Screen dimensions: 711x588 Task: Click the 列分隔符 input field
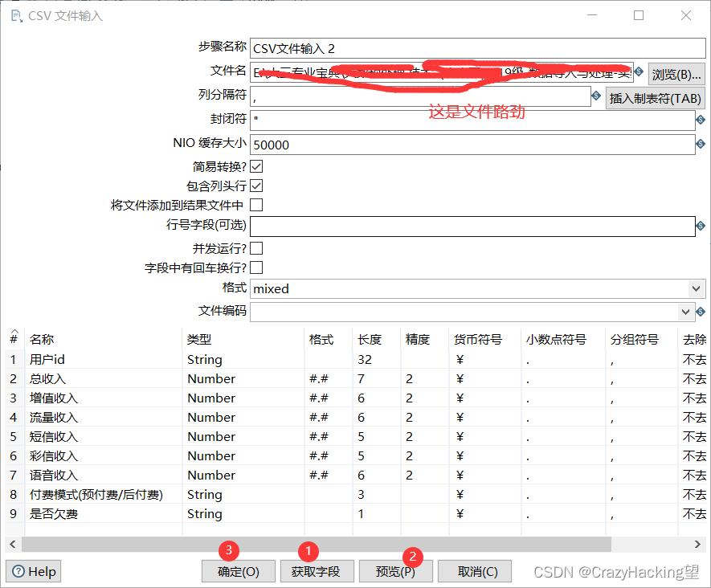[x=420, y=96]
